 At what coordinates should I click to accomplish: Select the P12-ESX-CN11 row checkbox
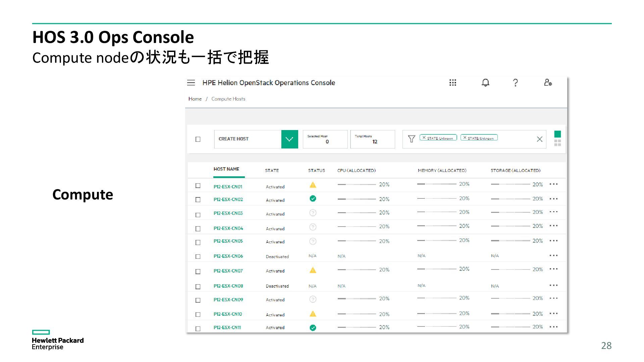(x=198, y=329)
